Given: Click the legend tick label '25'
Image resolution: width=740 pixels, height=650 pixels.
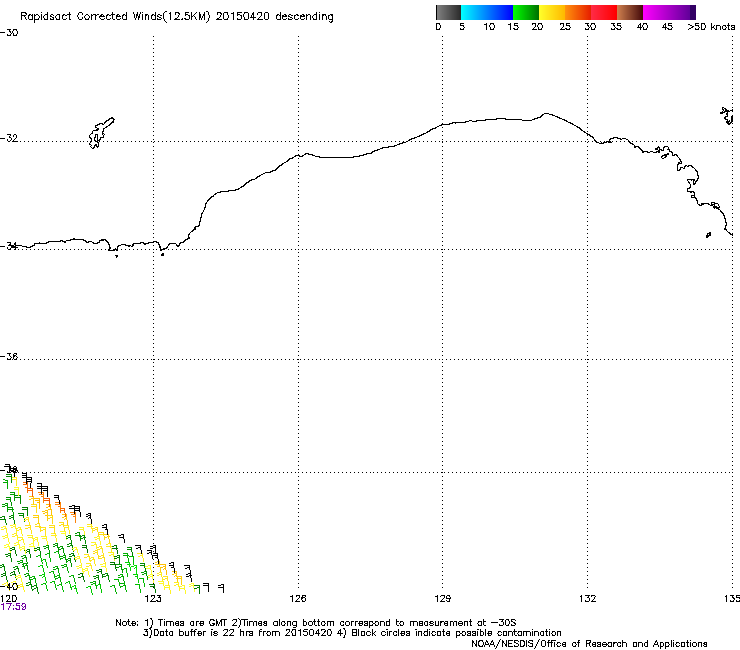Looking at the screenshot, I should (x=565, y=27).
